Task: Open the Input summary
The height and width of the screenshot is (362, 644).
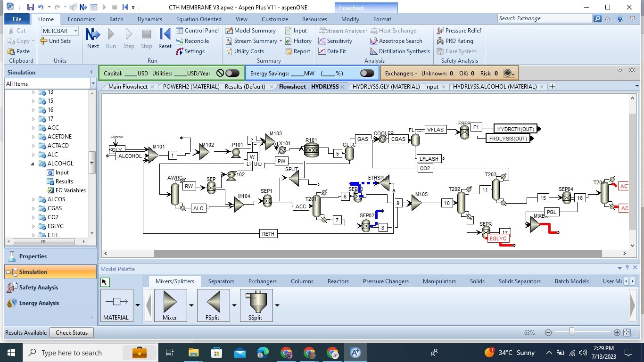Action: 296,31
